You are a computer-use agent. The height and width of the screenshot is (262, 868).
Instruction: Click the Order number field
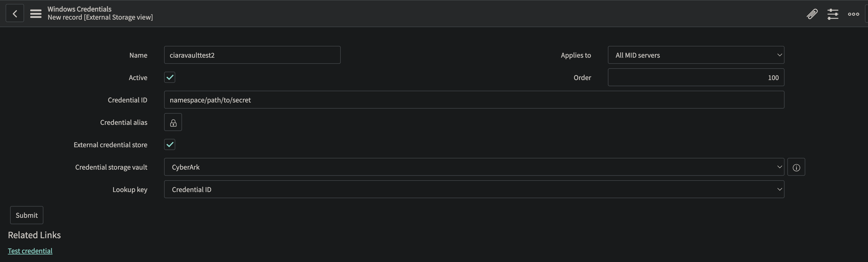(x=696, y=78)
